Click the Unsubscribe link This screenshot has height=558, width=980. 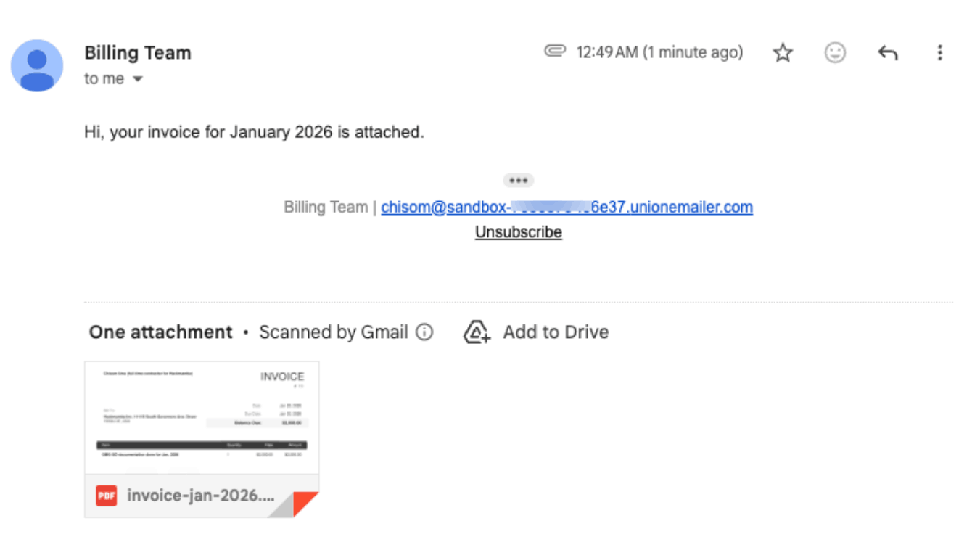[x=518, y=232]
